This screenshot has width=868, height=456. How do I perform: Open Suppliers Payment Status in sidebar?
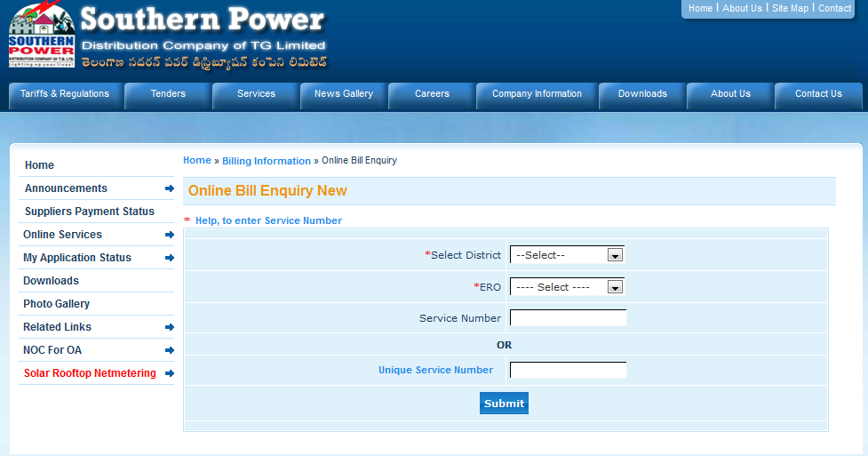coord(89,212)
